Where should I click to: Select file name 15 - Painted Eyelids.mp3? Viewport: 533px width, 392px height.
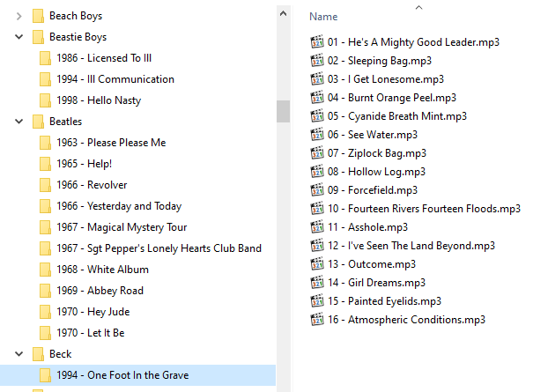(384, 301)
